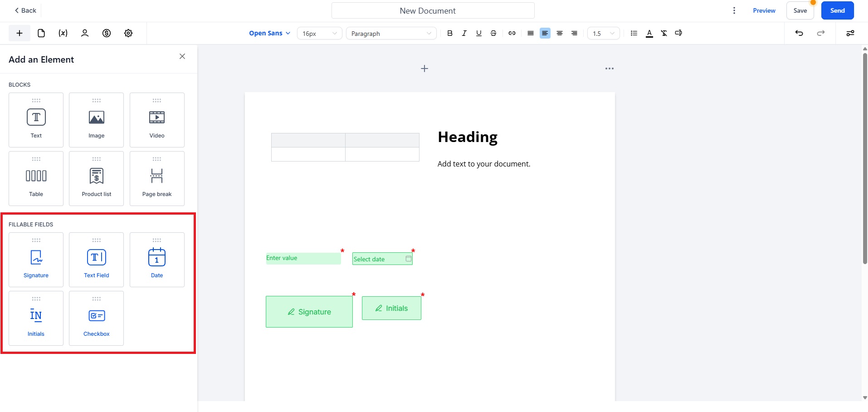This screenshot has width=868, height=412.
Task: Click the Back navigation link
Action: click(25, 10)
